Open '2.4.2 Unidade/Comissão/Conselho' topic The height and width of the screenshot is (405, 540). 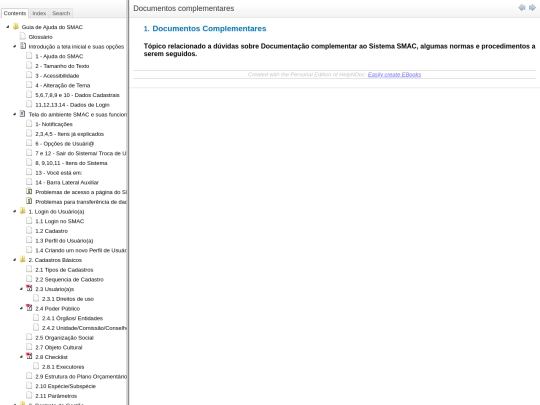click(84, 328)
